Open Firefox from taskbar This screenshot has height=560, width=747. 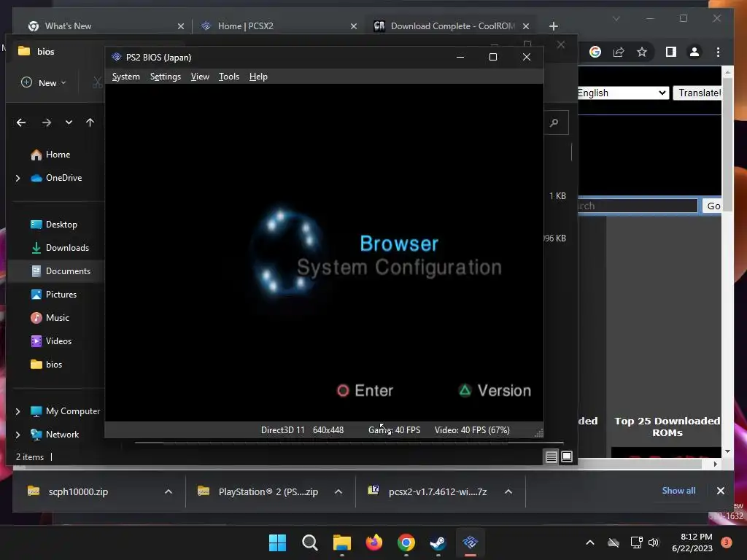tap(374, 542)
